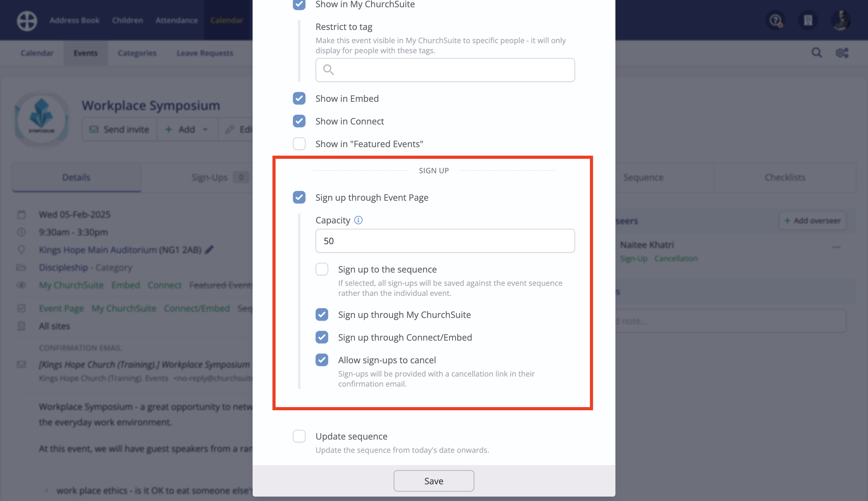Click the Connect/Embed sign-up label
Screen dimensions: 868x501
coord(197,308)
